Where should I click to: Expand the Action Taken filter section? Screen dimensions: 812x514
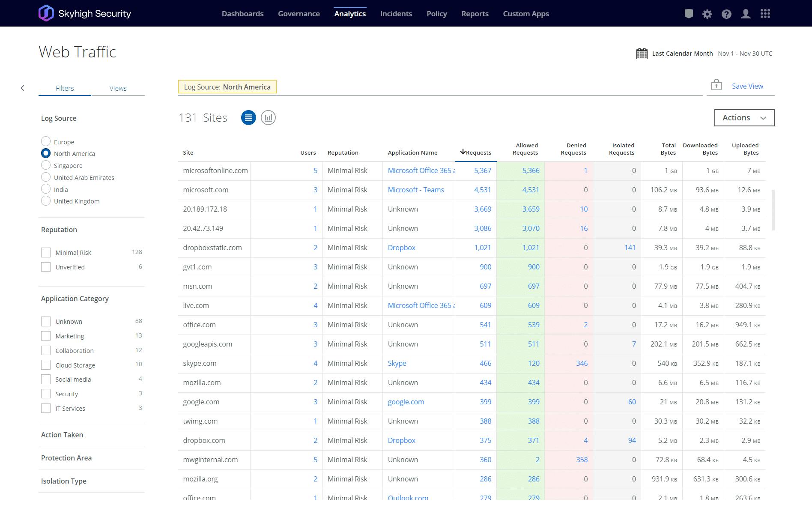(x=62, y=435)
